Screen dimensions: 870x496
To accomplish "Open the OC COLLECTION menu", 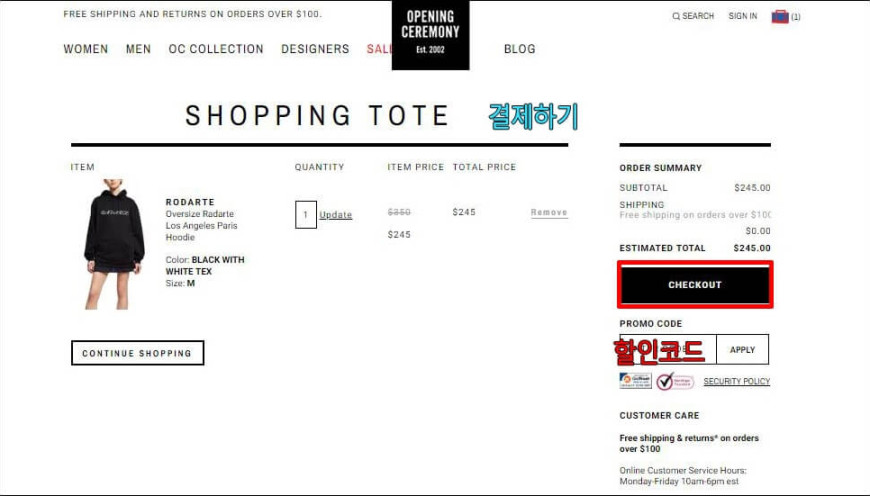I will tap(216, 49).
